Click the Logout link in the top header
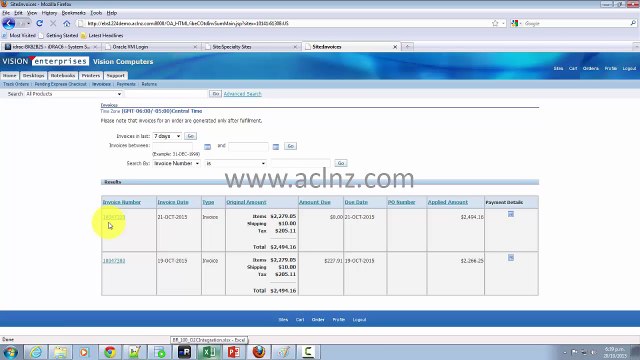The image size is (640, 360). [629, 69]
